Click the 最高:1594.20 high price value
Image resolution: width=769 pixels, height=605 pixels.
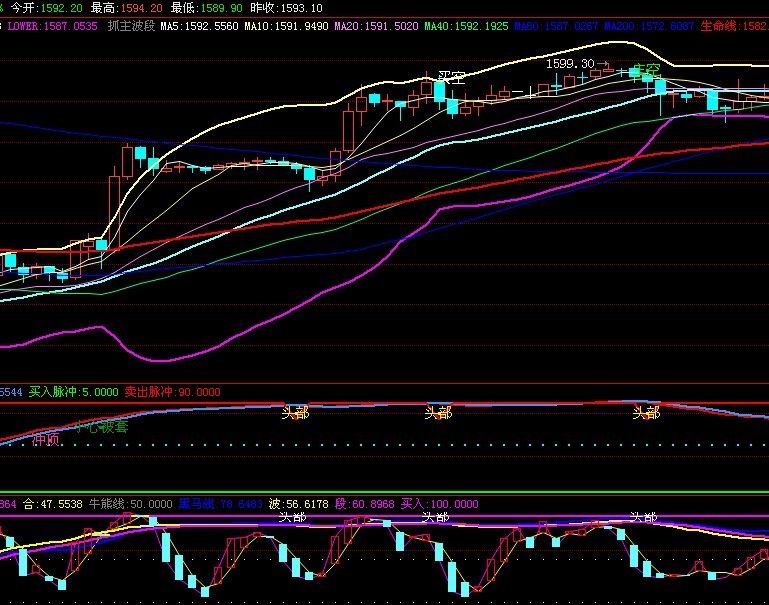[127, 8]
